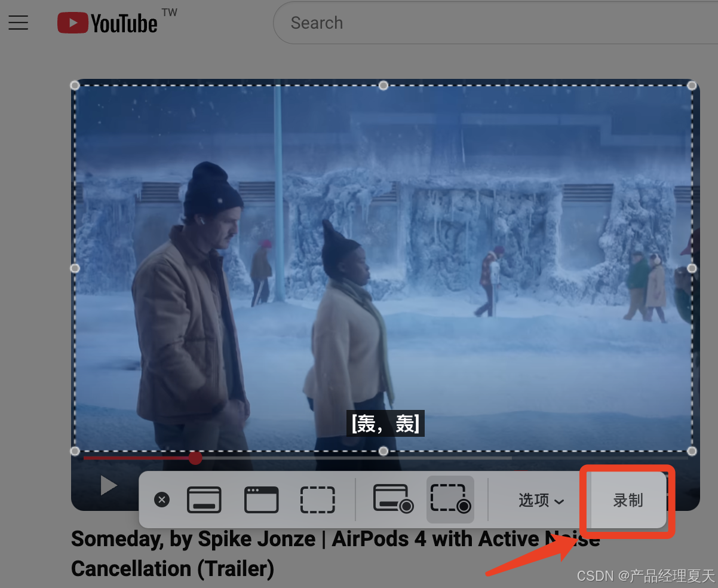Screen dimensions: 718x588
Task: Grab the top-right selection corner handle
Action: pos(692,85)
